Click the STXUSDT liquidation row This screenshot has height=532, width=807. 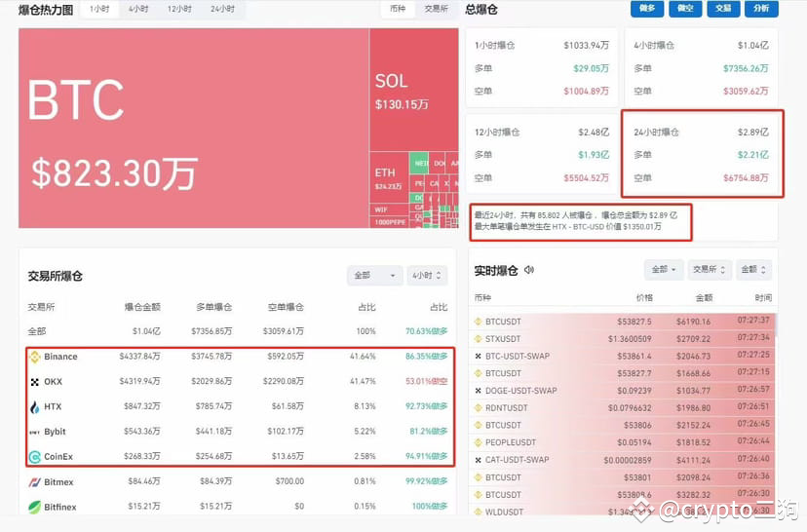pyautogui.click(x=622, y=339)
